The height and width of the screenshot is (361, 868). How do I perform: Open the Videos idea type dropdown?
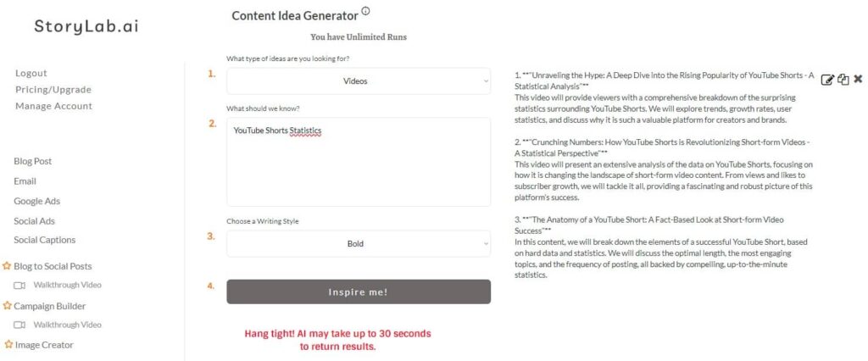click(x=359, y=81)
